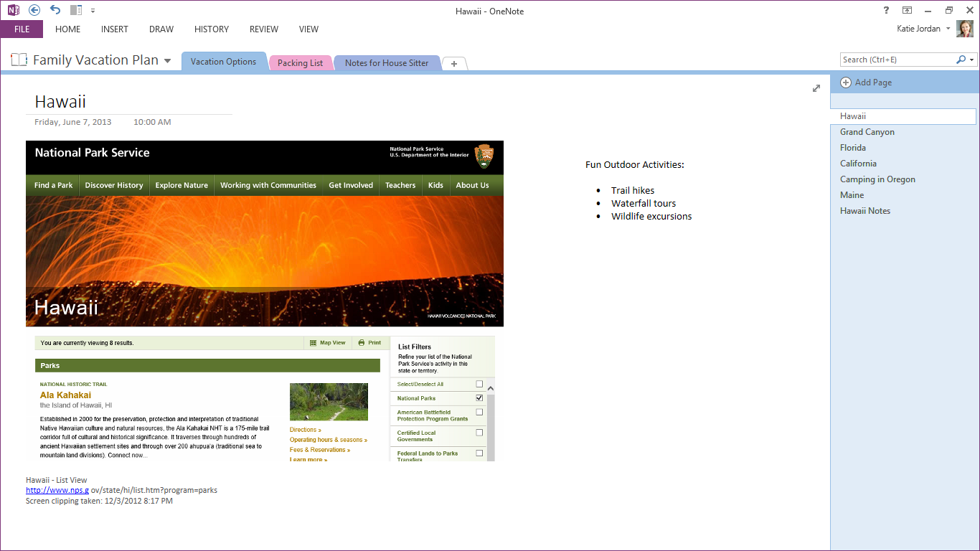Screen dimensions: 980x551
Task: Open the Packing List section tab
Action: pos(300,63)
